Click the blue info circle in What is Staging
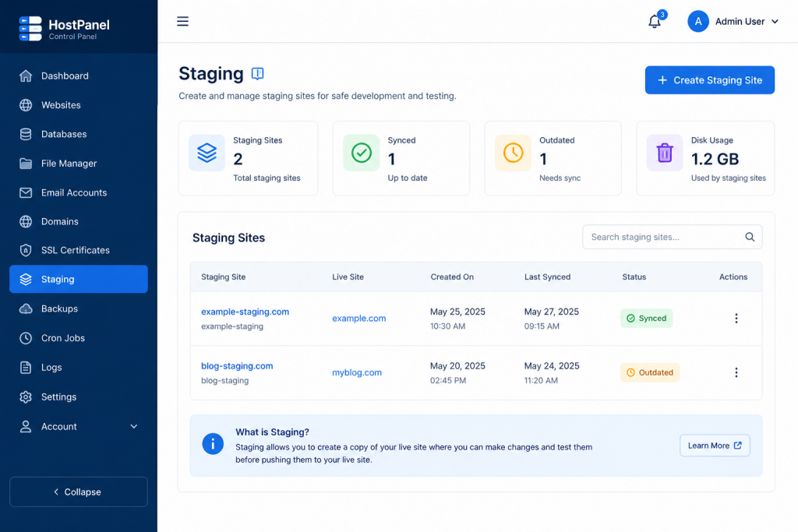This screenshot has height=532, width=798. tap(213, 444)
